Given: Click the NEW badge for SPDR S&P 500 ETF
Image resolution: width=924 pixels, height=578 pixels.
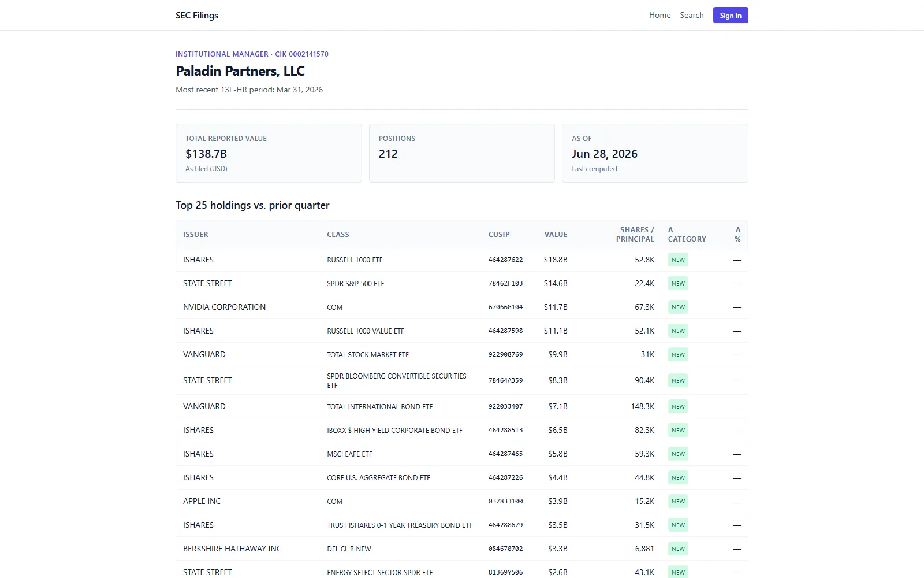Looking at the screenshot, I should (x=678, y=283).
